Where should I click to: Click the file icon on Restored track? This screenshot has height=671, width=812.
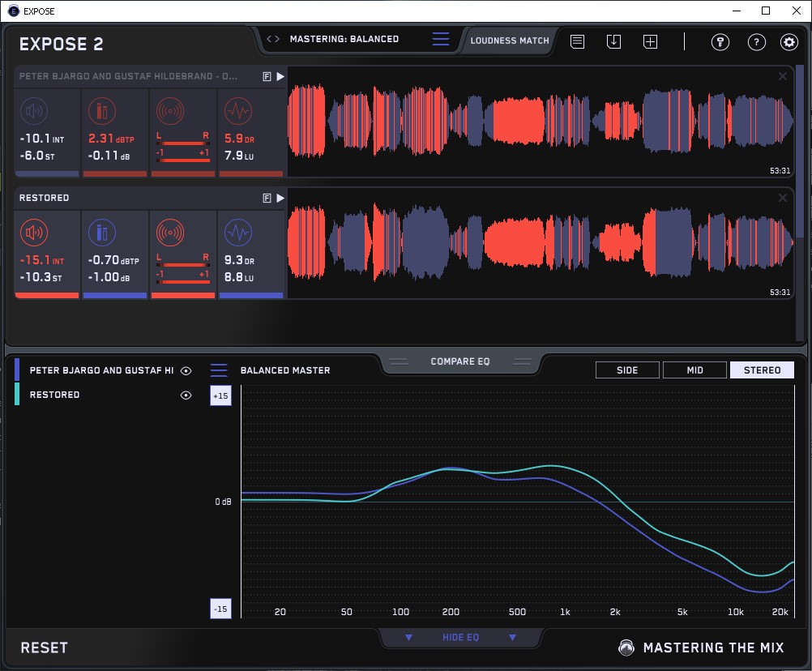tap(267, 198)
